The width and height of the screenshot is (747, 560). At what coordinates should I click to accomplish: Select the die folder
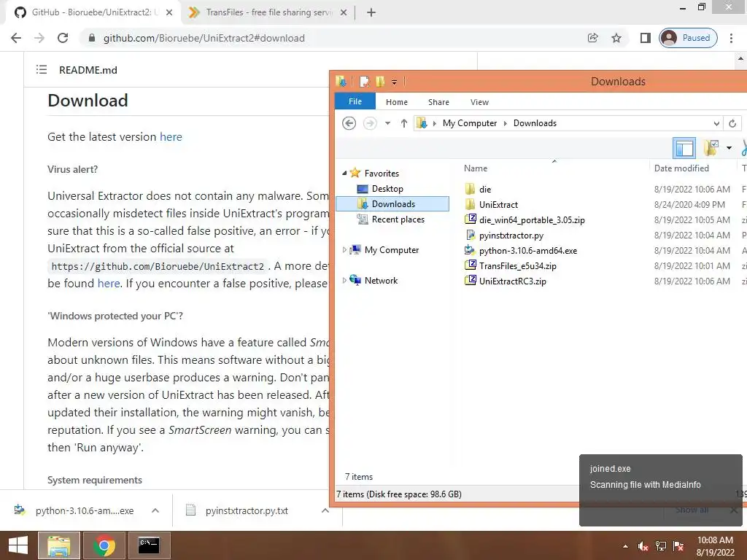coord(485,190)
